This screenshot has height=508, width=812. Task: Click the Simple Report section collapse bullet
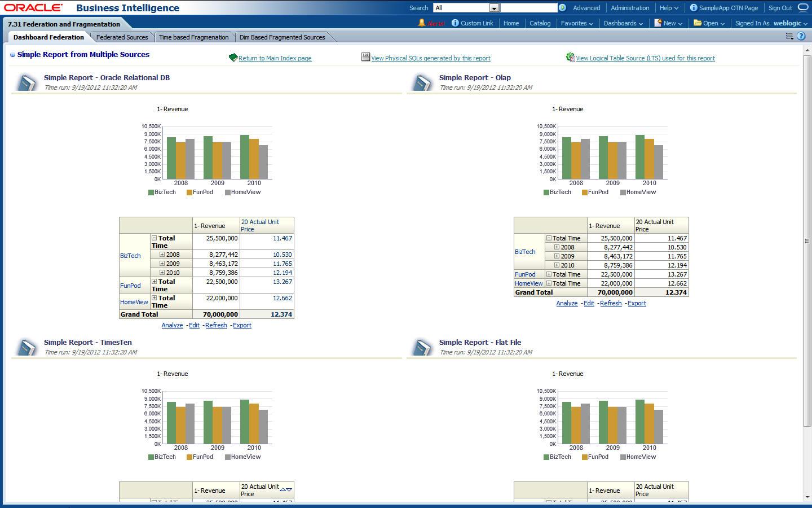pos(12,55)
